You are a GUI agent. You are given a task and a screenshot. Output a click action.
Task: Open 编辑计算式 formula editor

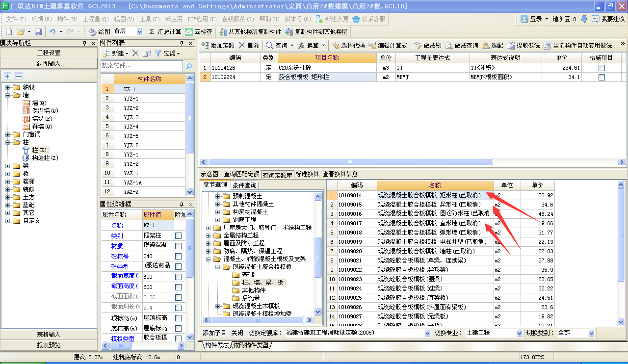(388, 45)
